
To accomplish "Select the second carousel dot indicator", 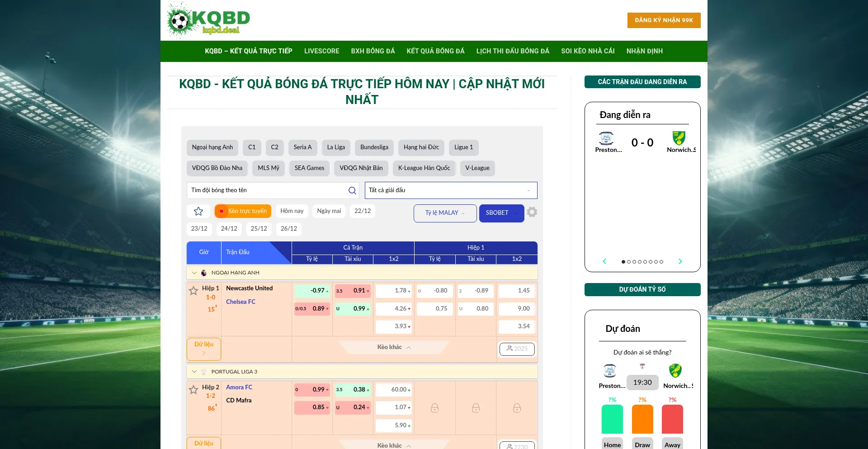I will (628, 262).
